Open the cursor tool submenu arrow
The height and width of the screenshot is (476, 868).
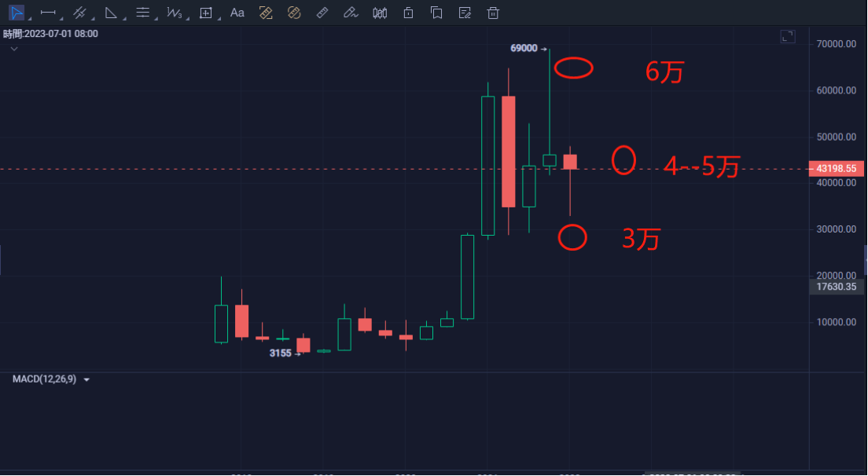point(29,18)
